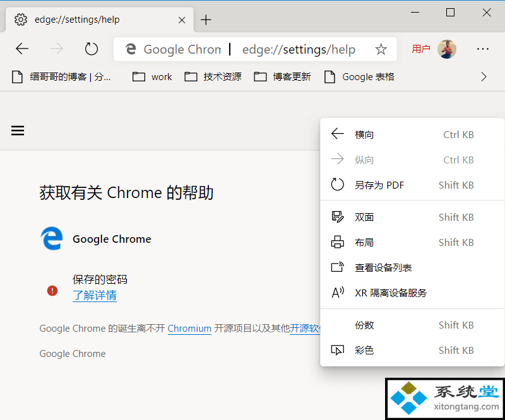This screenshot has height=420, width=505.
Task: Click the bold Google Chrome product name
Action: [x=112, y=239]
